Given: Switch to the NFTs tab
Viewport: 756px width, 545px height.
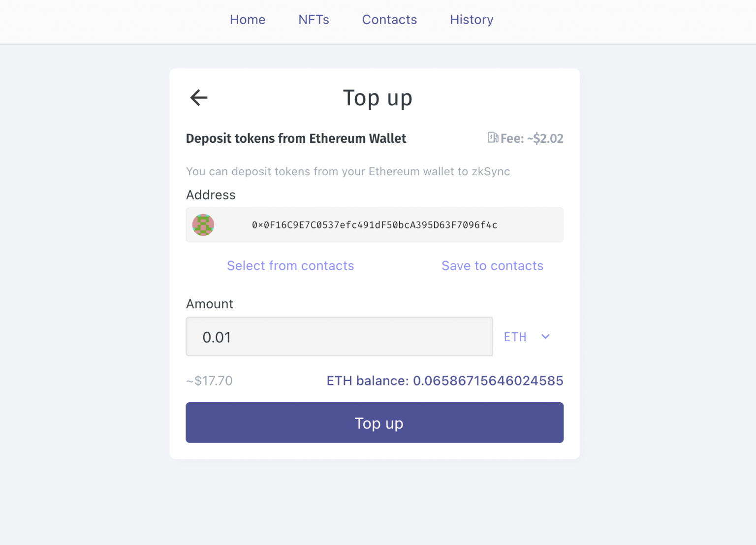Looking at the screenshot, I should (x=314, y=20).
